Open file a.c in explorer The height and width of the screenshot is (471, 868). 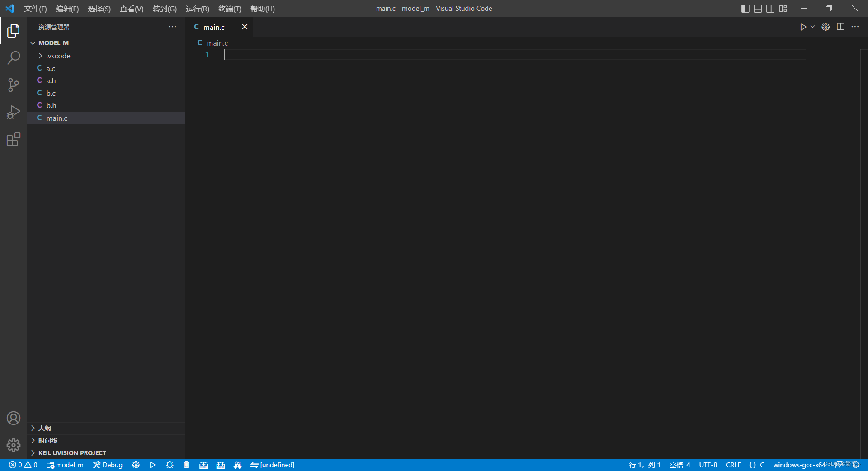click(x=106, y=68)
